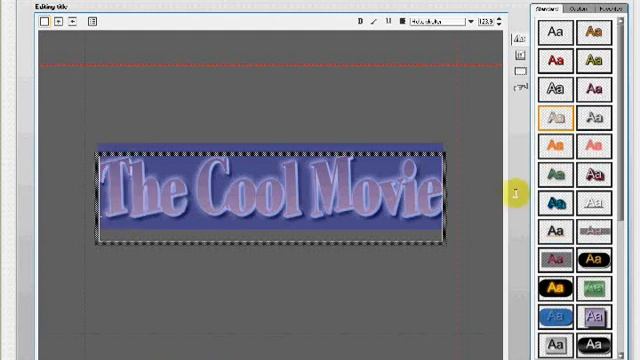Switch to the Standard looks tab

(547, 9)
